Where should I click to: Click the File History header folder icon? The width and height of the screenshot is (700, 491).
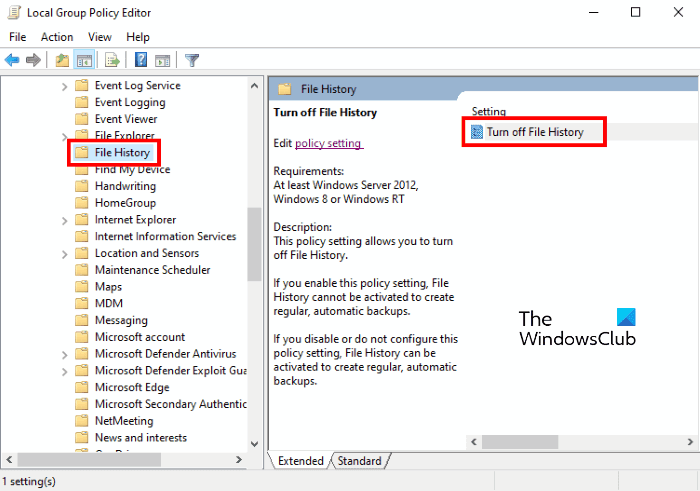[x=285, y=89]
